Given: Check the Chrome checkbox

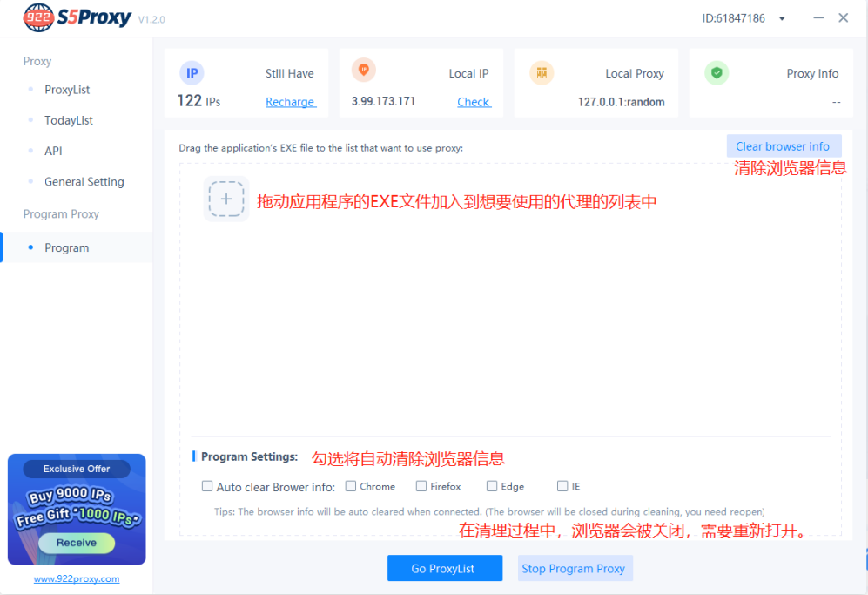Looking at the screenshot, I should click(350, 486).
